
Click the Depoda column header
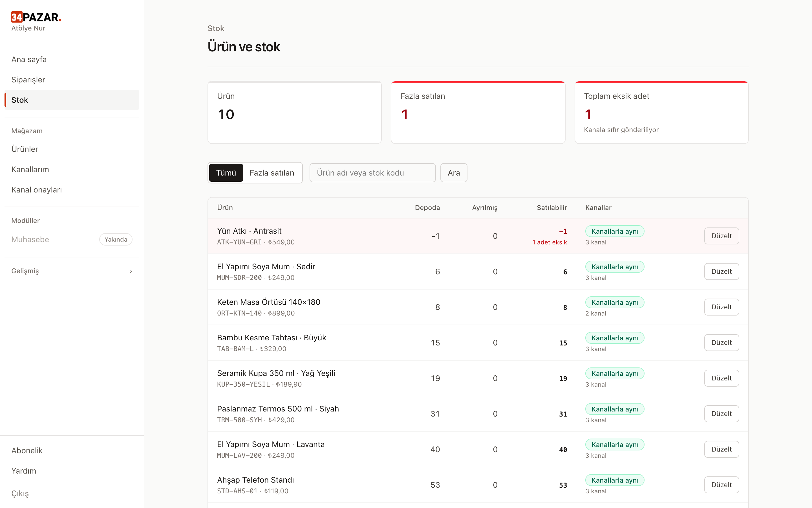427,208
